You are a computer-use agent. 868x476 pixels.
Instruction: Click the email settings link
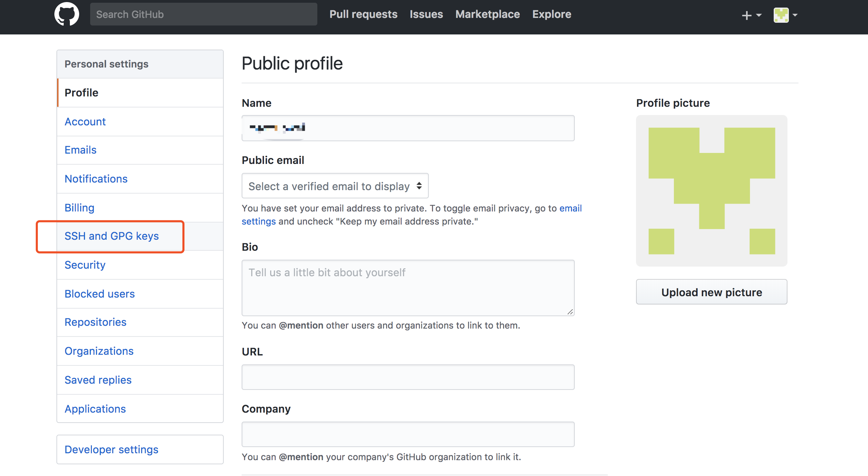[x=570, y=208]
